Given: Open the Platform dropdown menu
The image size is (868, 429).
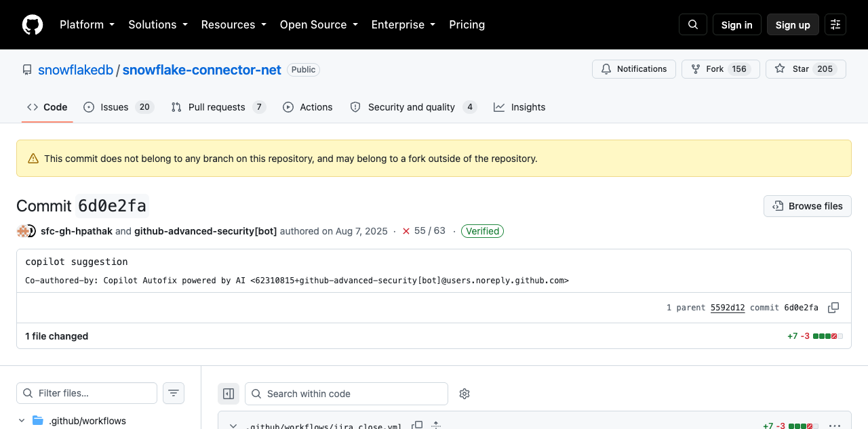Looking at the screenshot, I should coord(87,24).
